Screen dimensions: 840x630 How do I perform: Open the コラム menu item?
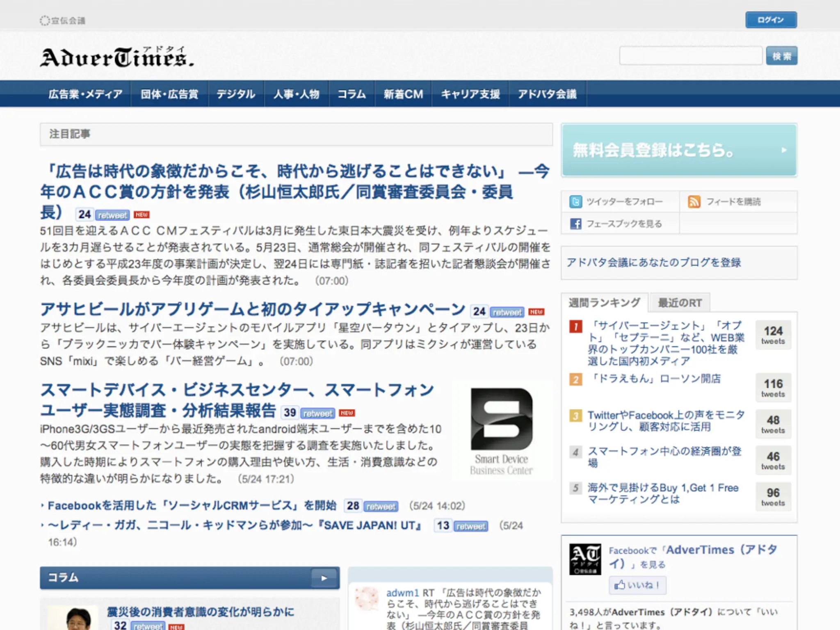[352, 94]
